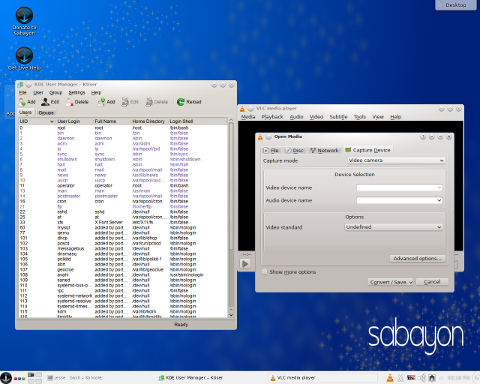Switch to the Network tab in Open Media

click(x=324, y=150)
